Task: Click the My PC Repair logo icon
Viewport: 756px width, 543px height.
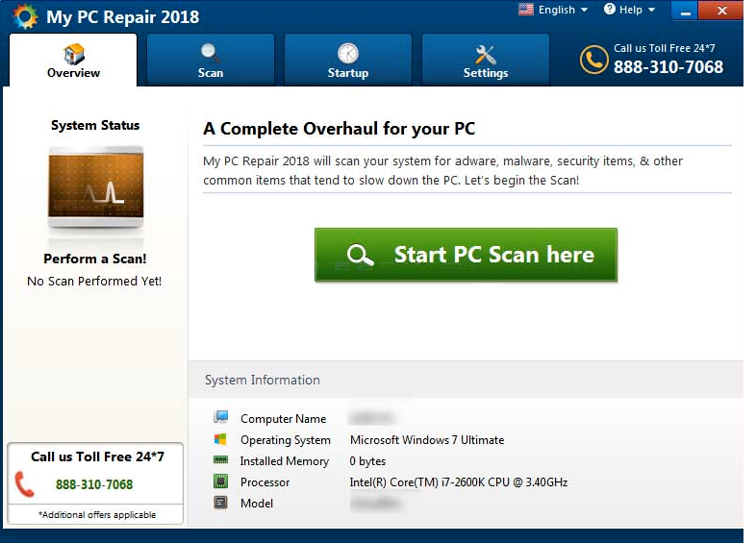Action: point(25,16)
